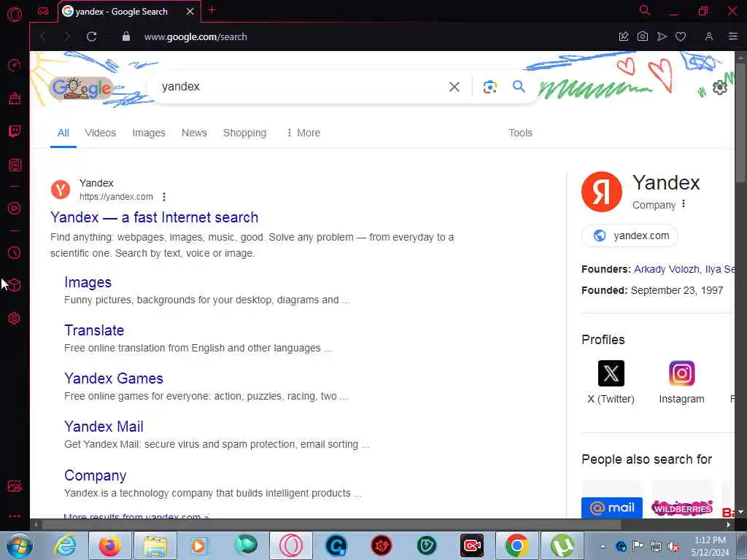Open the send/flow arrow icon in toolbar
The height and width of the screenshot is (560, 747).
(662, 36)
